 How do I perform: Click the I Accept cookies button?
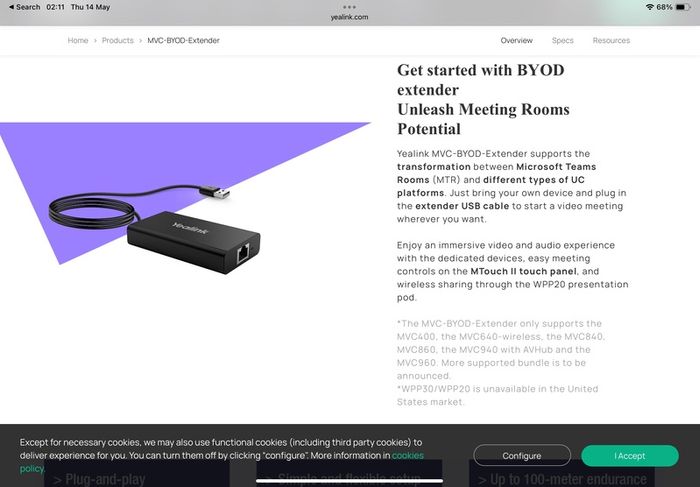tap(630, 456)
